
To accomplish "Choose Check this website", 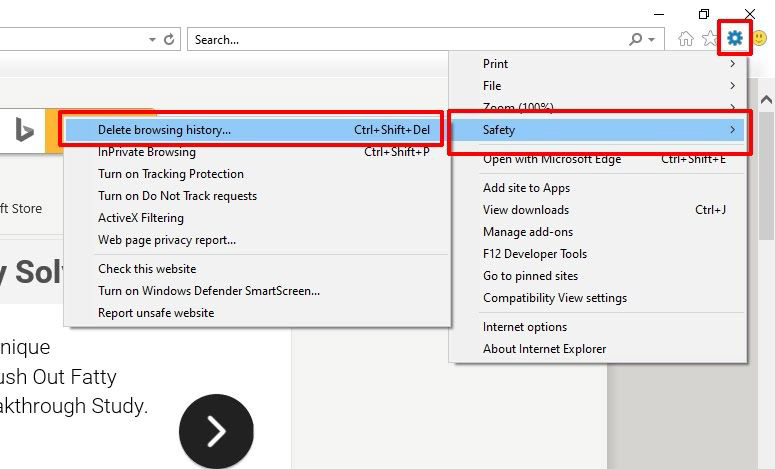I will 258,269.
